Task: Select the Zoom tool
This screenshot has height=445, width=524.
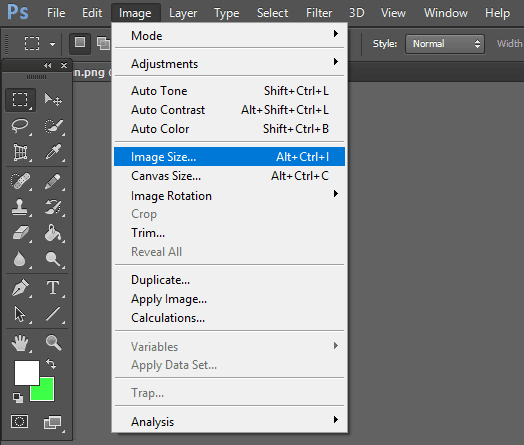Action: tap(53, 343)
